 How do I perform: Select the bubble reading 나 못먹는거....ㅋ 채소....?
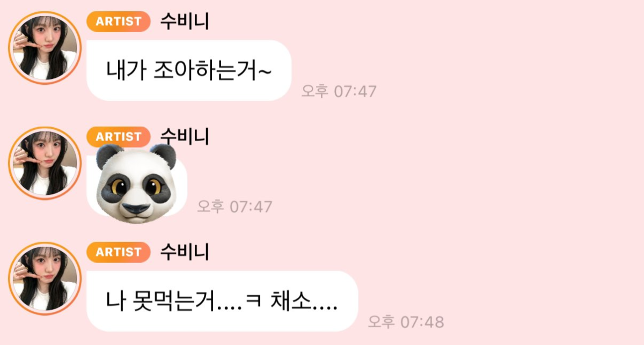(222, 301)
